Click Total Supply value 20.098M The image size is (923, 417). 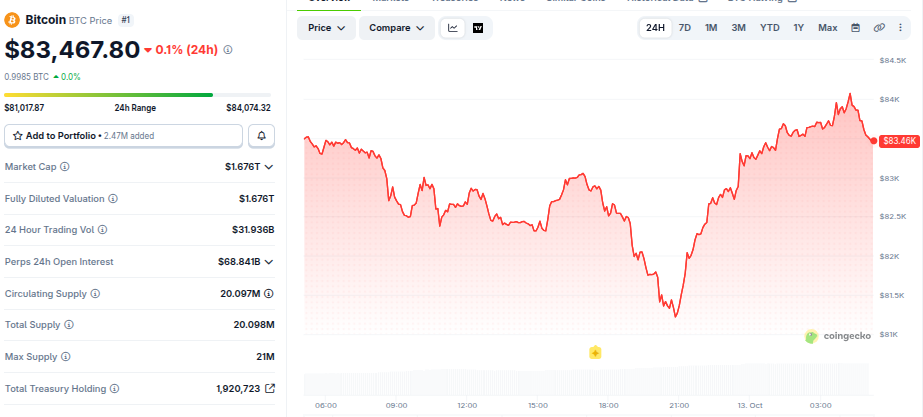[x=254, y=325]
